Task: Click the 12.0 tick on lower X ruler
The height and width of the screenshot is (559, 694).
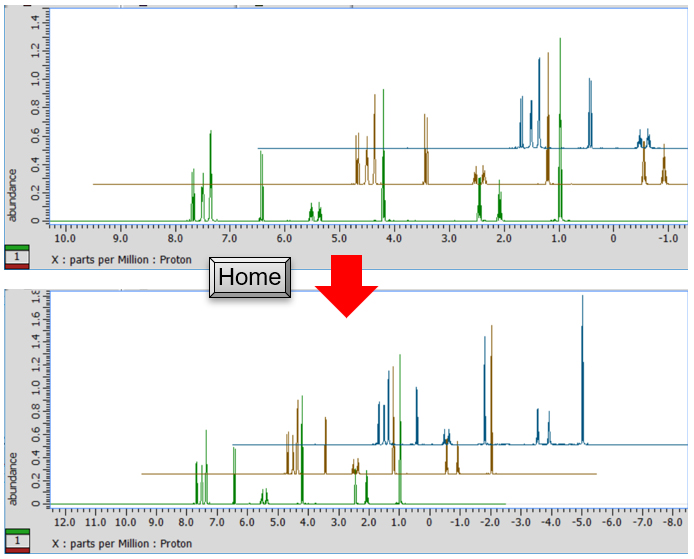Action: tap(65, 522)
